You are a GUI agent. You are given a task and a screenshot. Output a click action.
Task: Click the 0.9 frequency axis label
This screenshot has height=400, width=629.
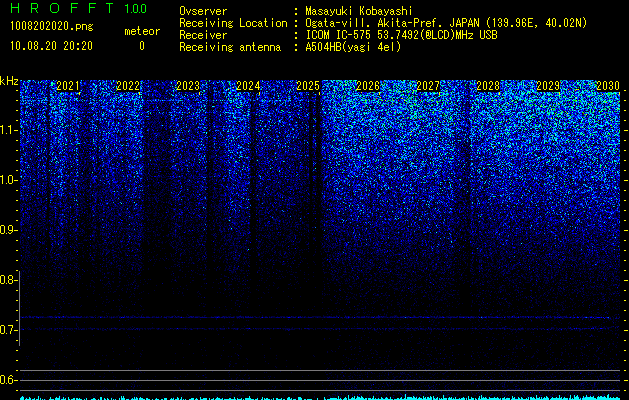[x=8, y=230]
